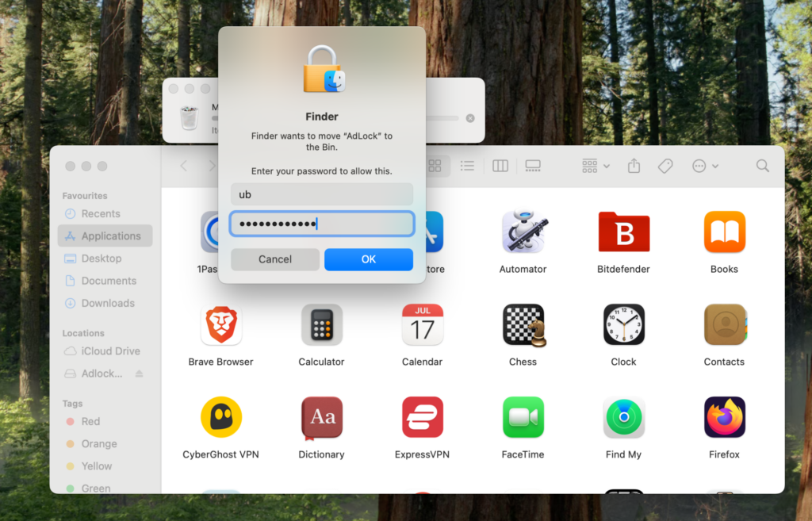The image size is (812, 521).
Task: Click the Finder search magnifier icon
Action: 762,166
